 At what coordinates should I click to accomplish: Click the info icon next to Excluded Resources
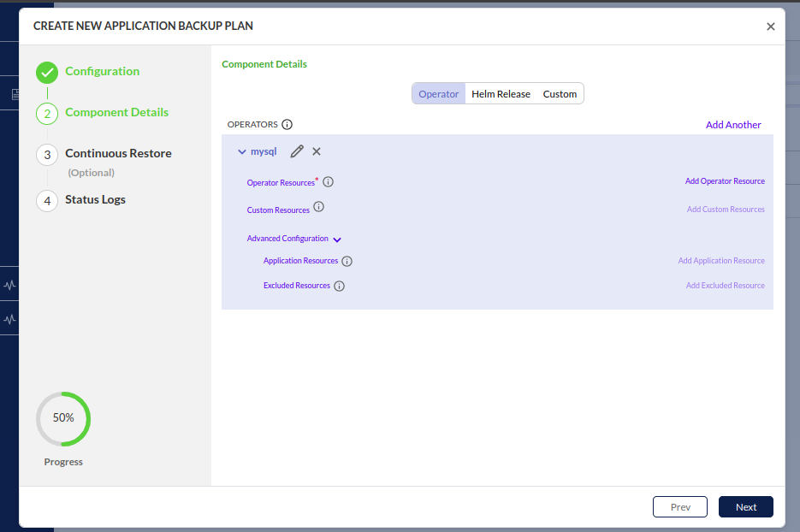click(339, 287)
